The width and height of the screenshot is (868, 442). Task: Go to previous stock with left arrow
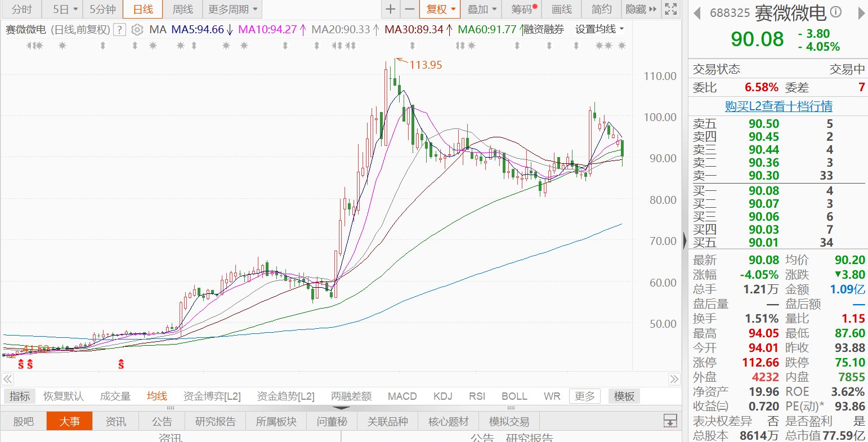pos(697,12)
